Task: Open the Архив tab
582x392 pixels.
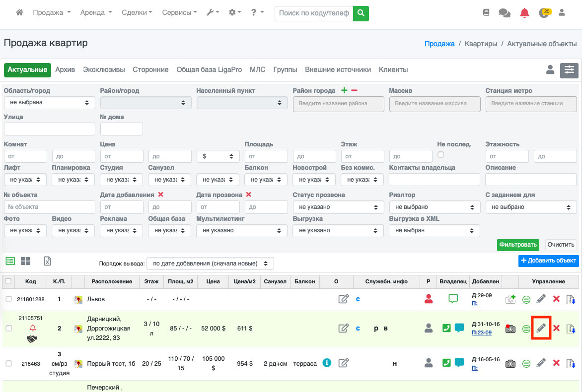Action: (65, 70)
